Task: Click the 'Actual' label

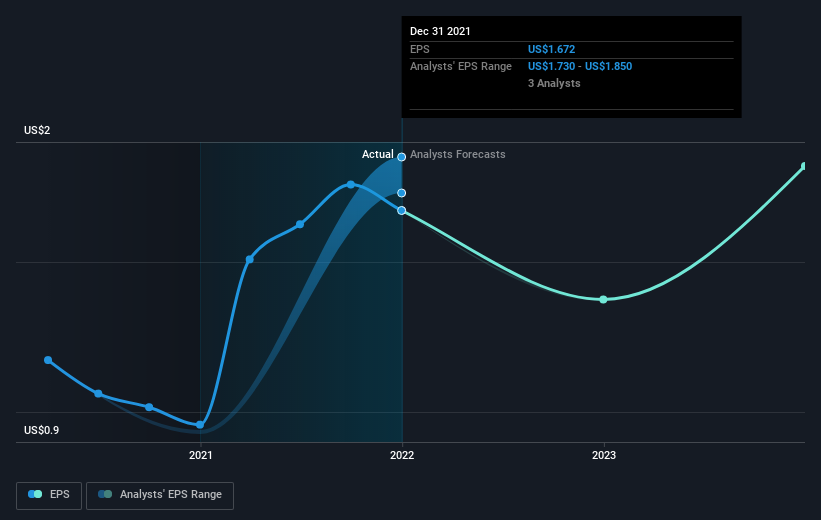Action: pos(378,154)
